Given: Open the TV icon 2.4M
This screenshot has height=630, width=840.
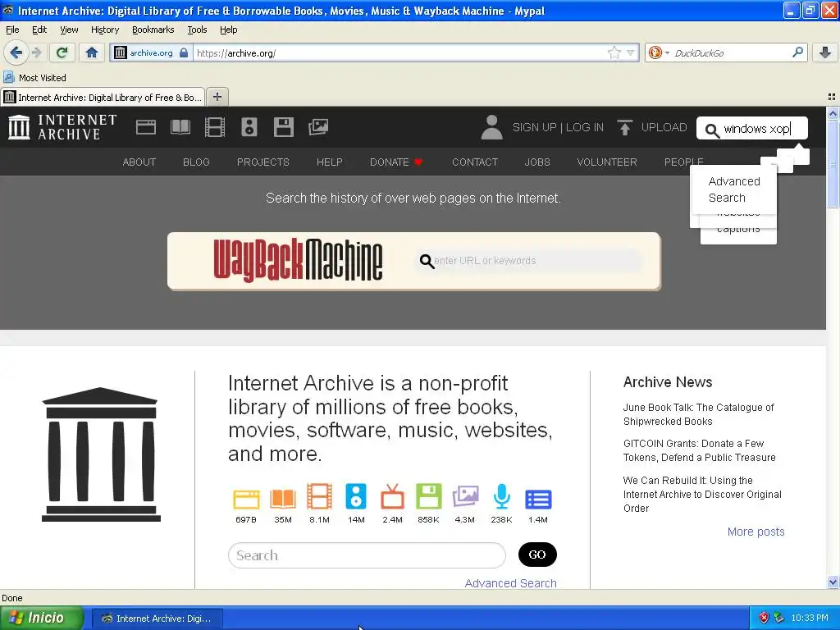Looking at the screenshot, I should tap(392, 496).
